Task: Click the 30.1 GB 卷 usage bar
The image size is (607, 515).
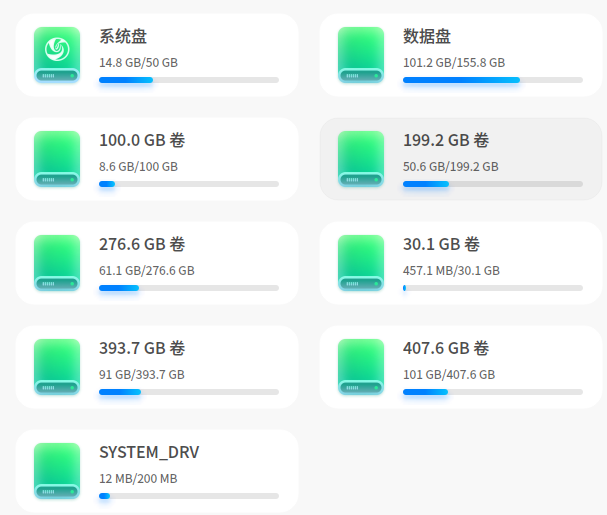Action: tap(492, 288)
